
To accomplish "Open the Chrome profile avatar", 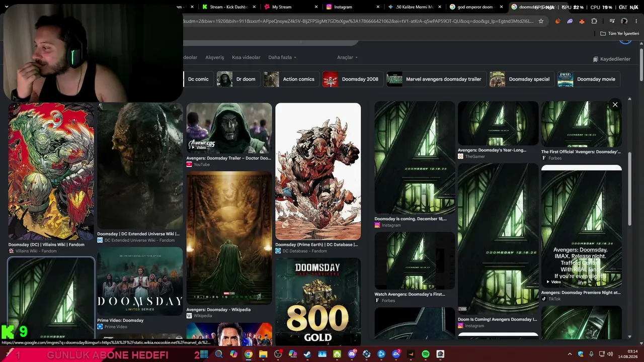I will click(x=624, y=21).
